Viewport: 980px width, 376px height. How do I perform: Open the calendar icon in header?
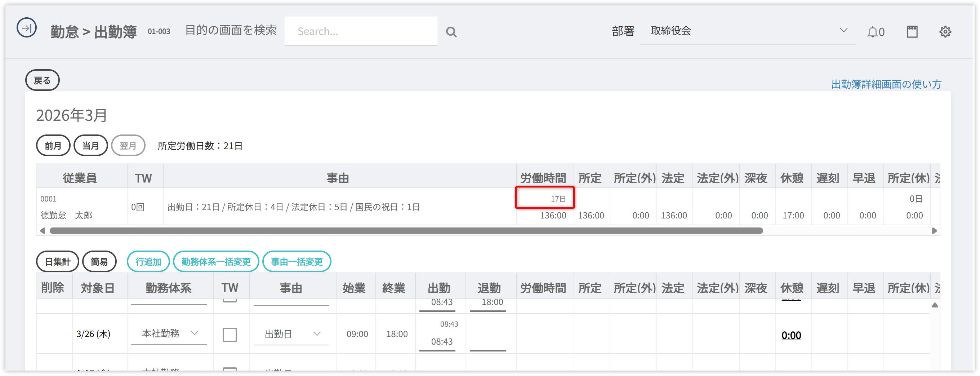(912, 32)
